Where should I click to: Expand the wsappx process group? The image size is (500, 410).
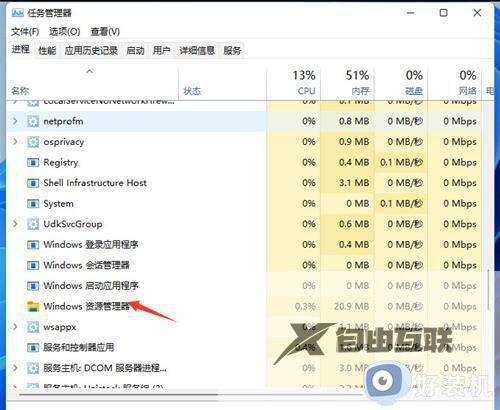[x=15, y=327]
